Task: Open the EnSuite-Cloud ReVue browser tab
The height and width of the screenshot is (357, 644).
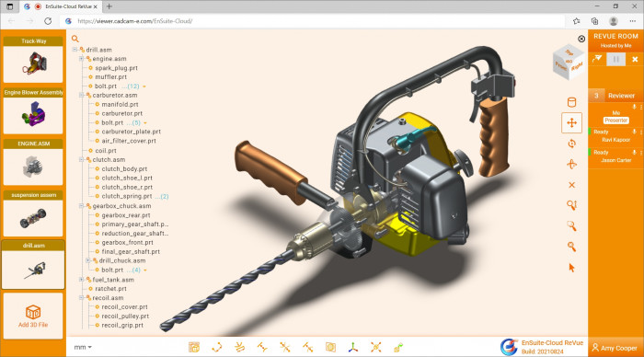Action: (x=61, y=6)
